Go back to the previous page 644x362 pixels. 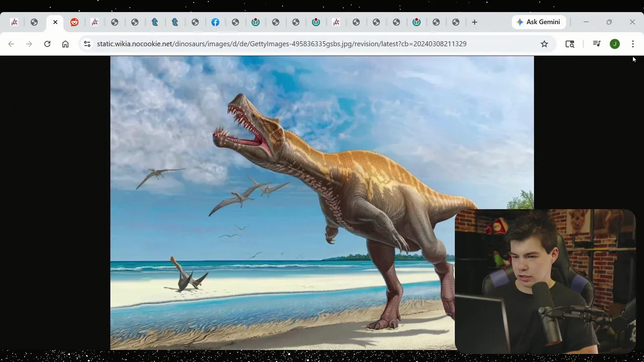click(x=11, y=44)
